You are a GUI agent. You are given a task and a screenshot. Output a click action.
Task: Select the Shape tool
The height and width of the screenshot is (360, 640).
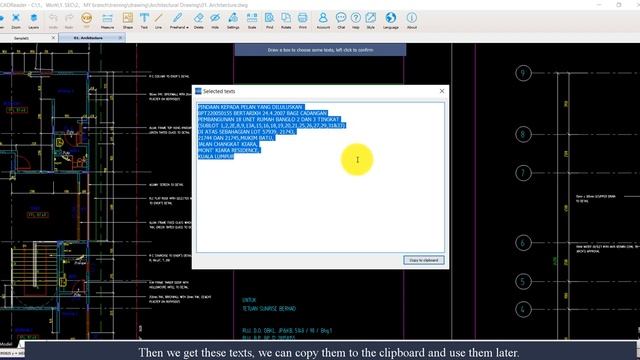click(128, 20)
